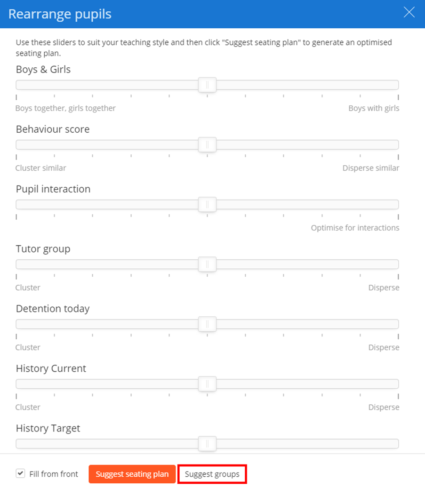Click the Behaviour score slider handle
The image size is (425, 504).
(x=207, y=144)
